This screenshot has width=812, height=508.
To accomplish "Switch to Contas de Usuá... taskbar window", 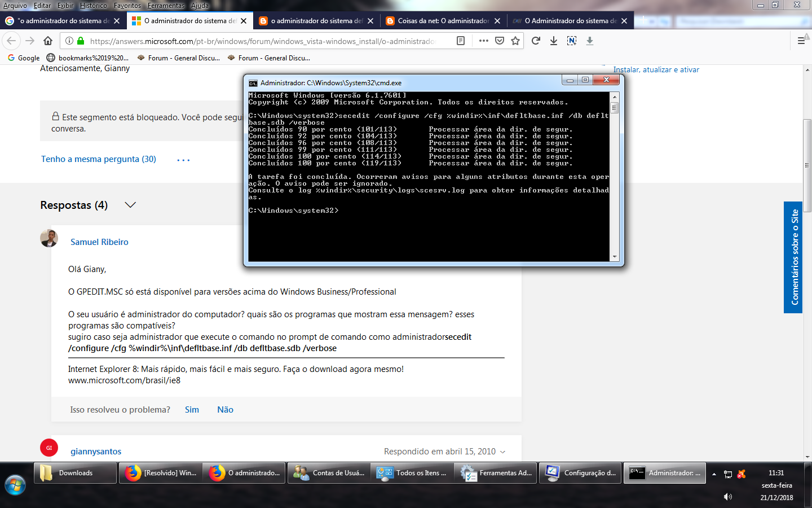I will click(x=329, y=473).
